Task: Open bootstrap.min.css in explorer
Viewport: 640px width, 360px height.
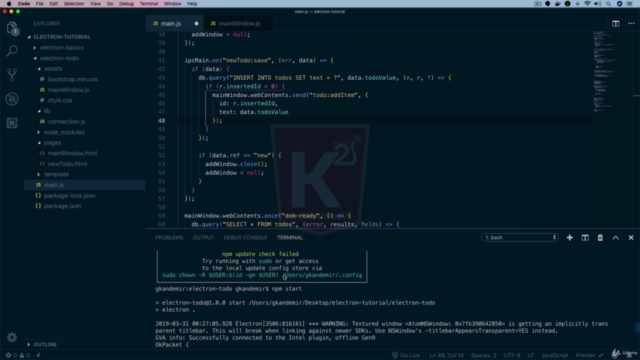Action: 73,79
